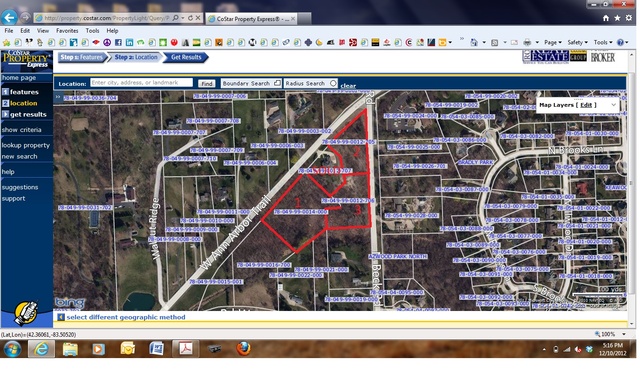Click the Find button

pos(207,83)
